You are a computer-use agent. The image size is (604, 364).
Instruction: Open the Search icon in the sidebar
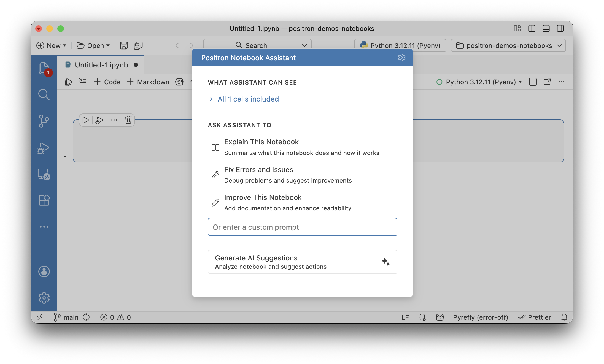pyautogui.click(x=44, y=95)
